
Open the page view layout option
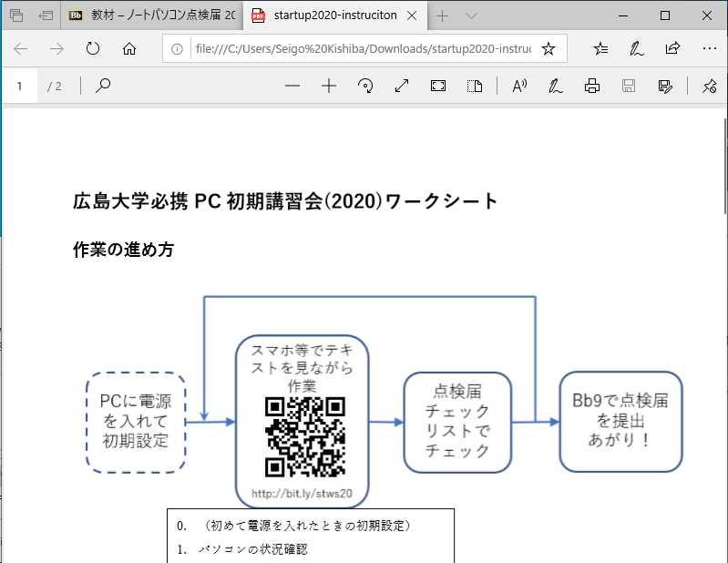[x=475, y=87]
